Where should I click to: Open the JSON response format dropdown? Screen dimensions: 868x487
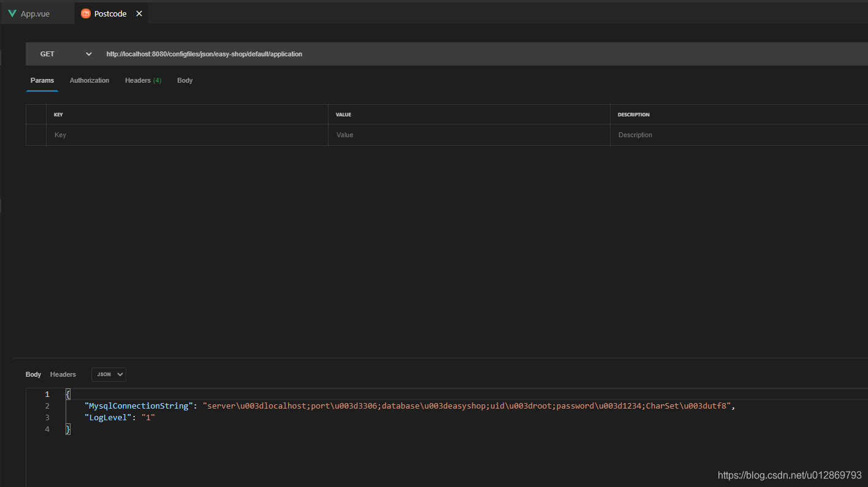[108, 374]
